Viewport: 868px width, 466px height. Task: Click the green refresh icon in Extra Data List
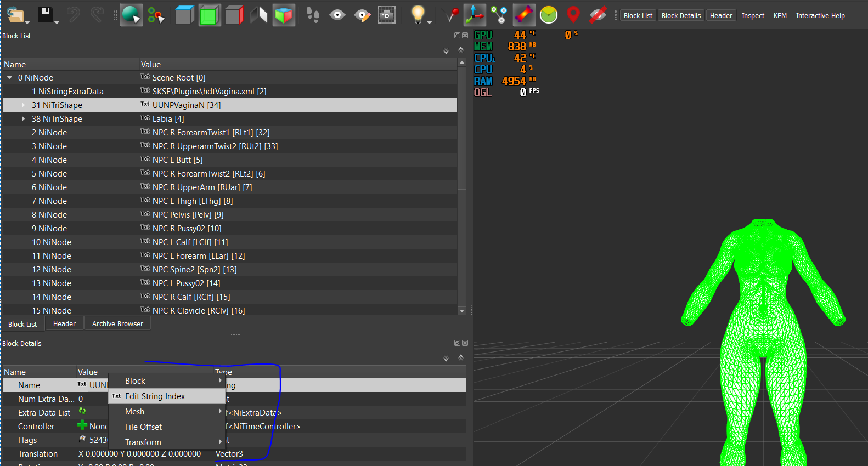[82, 411]
